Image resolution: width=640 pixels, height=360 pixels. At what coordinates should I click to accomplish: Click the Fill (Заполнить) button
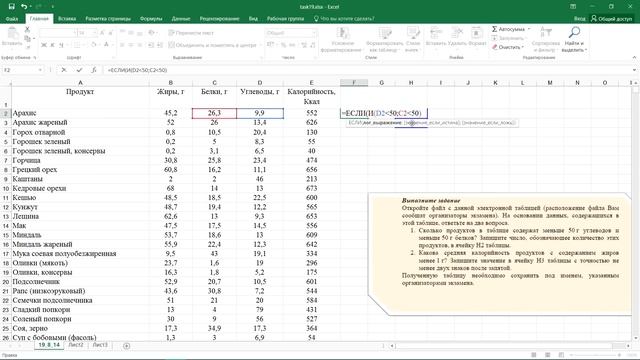point(508,38)
